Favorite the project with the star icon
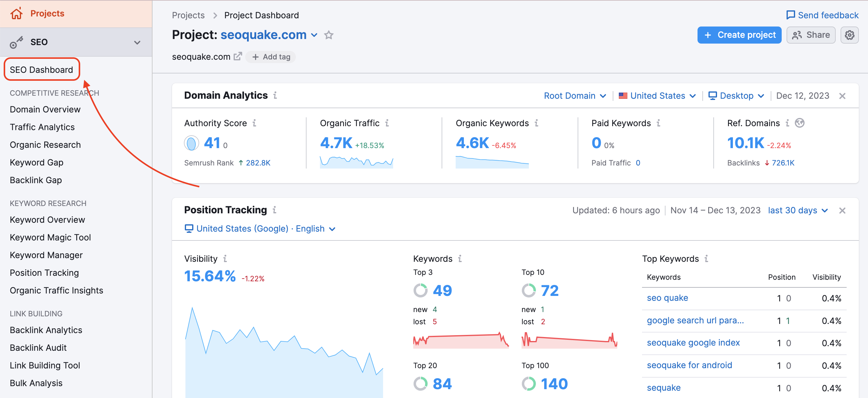This screenshot has width=868, height=398. (328, 35)
